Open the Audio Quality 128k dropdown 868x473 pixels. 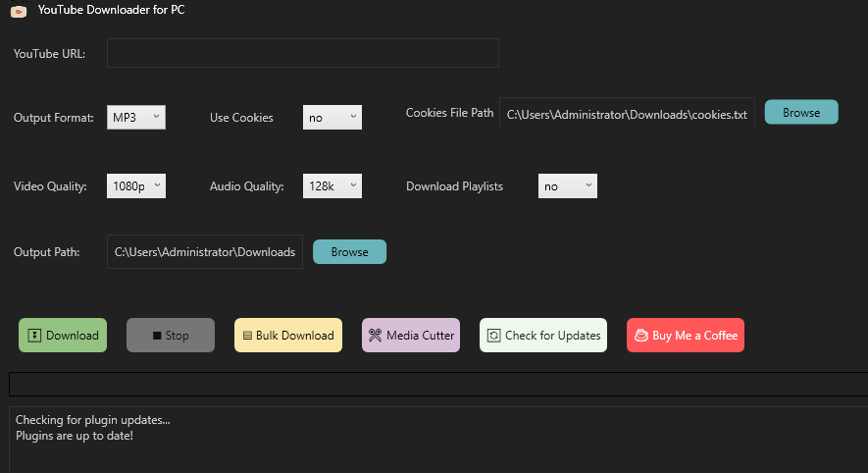pyautogui.click(x=332, y=186)
